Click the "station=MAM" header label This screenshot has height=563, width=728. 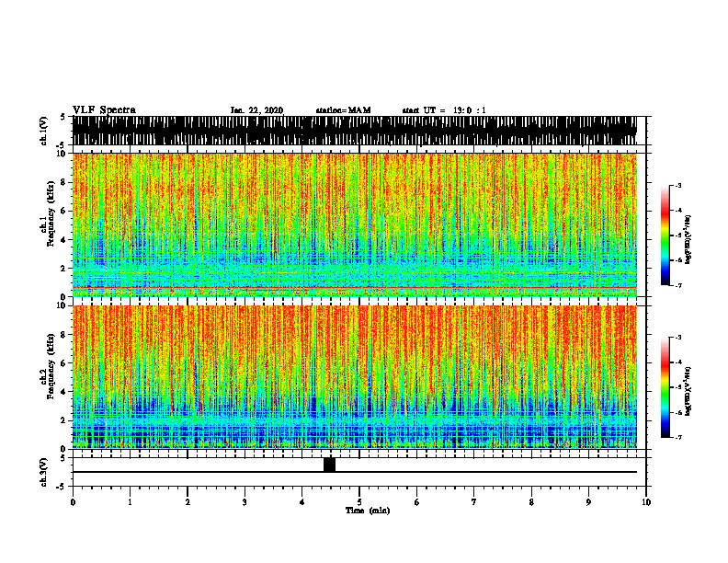coord(343,110)
